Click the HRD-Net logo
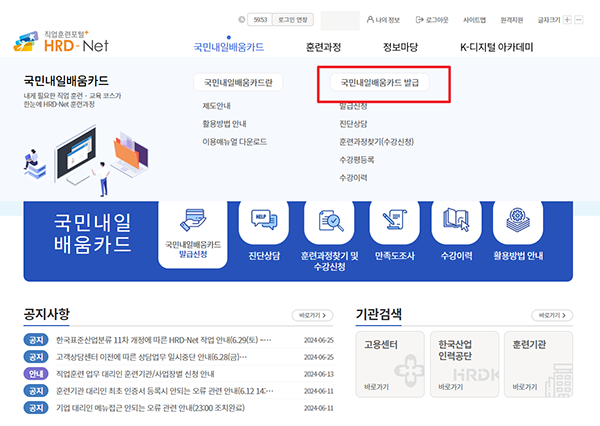Image resolution: width=600 pixels, height=426 pixels. (61, 42)
